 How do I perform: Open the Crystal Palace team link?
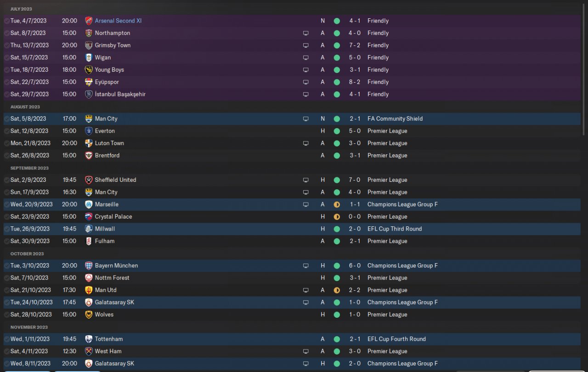point(113,217)
